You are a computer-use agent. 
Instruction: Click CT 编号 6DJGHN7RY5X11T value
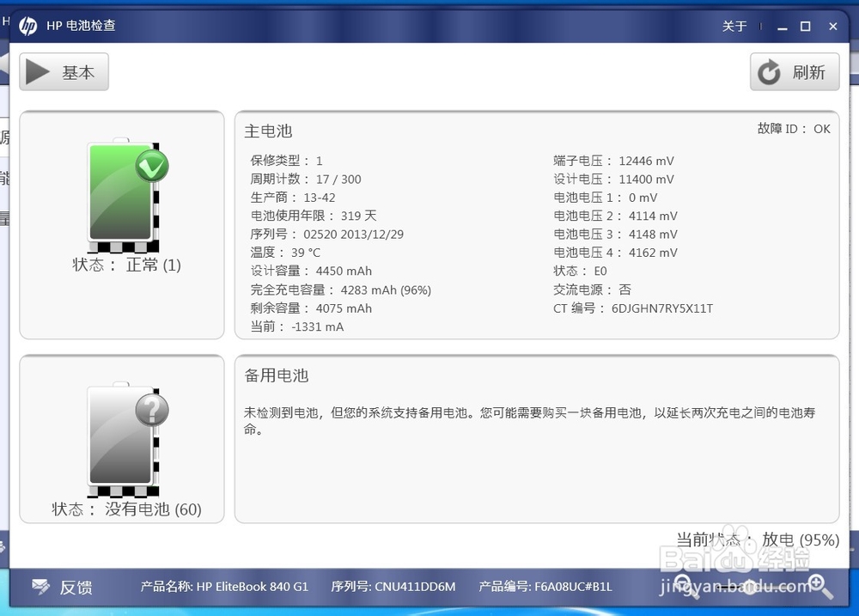662,308
